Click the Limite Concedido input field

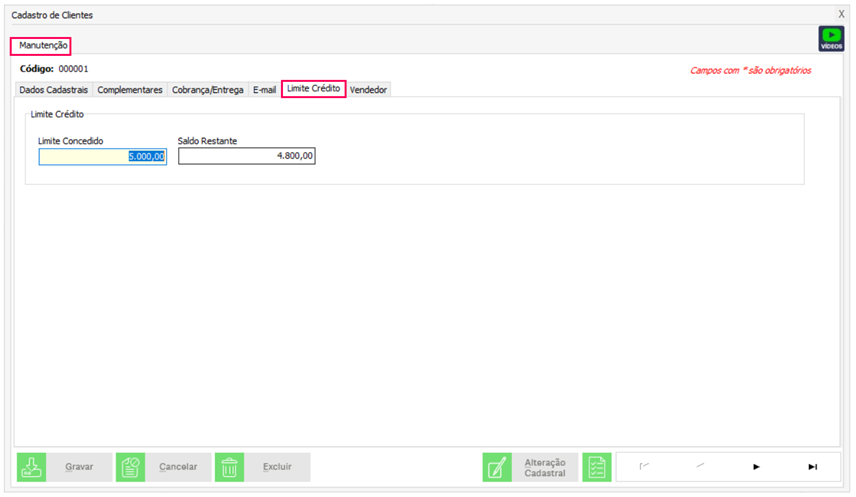103,156
